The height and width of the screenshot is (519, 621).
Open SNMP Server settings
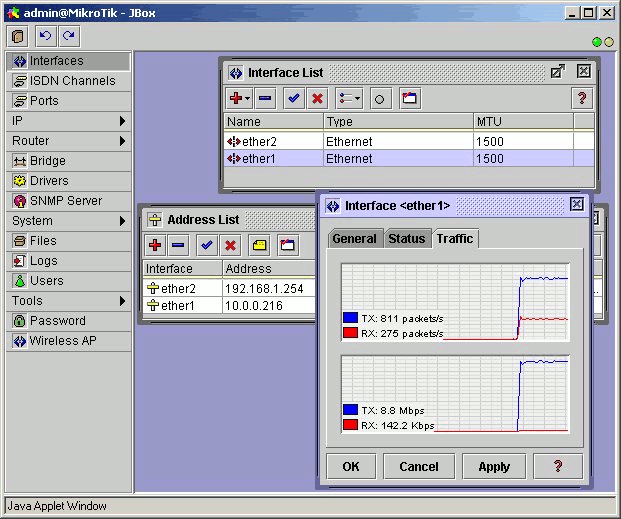point(68,201)
